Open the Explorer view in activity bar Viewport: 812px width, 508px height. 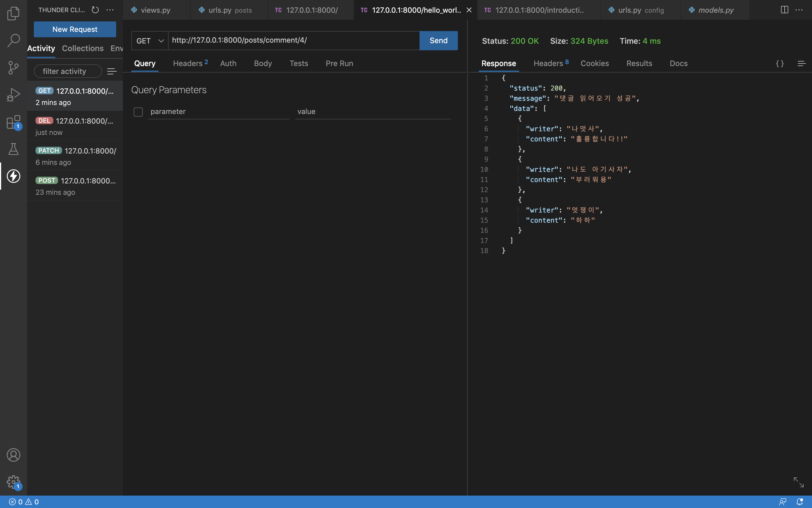14,14
